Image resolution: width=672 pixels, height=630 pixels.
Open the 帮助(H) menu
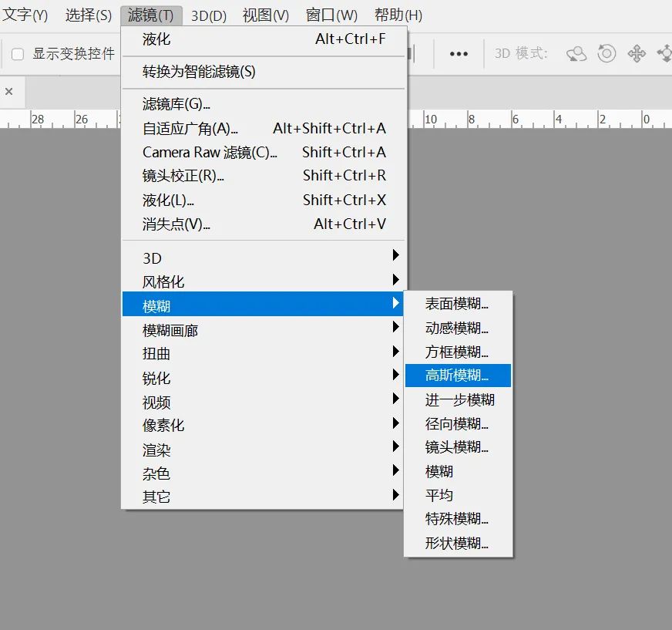click(398, 15)
